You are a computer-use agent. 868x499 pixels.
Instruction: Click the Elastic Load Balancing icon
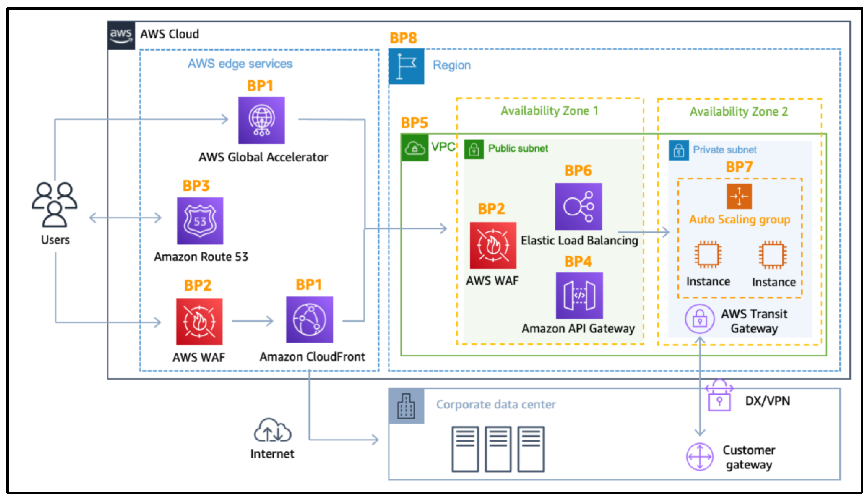pyautogui.click(x=579, y=206)
